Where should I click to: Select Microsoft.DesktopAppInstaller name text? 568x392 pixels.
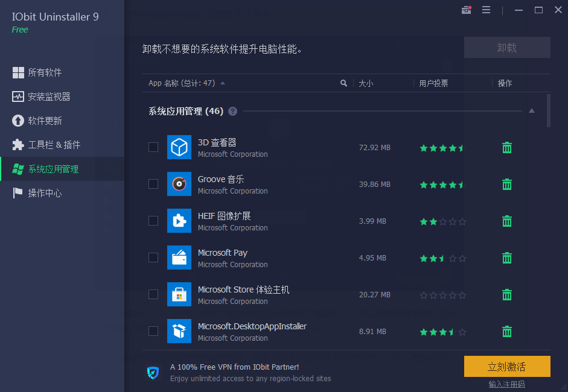point(252,326)
